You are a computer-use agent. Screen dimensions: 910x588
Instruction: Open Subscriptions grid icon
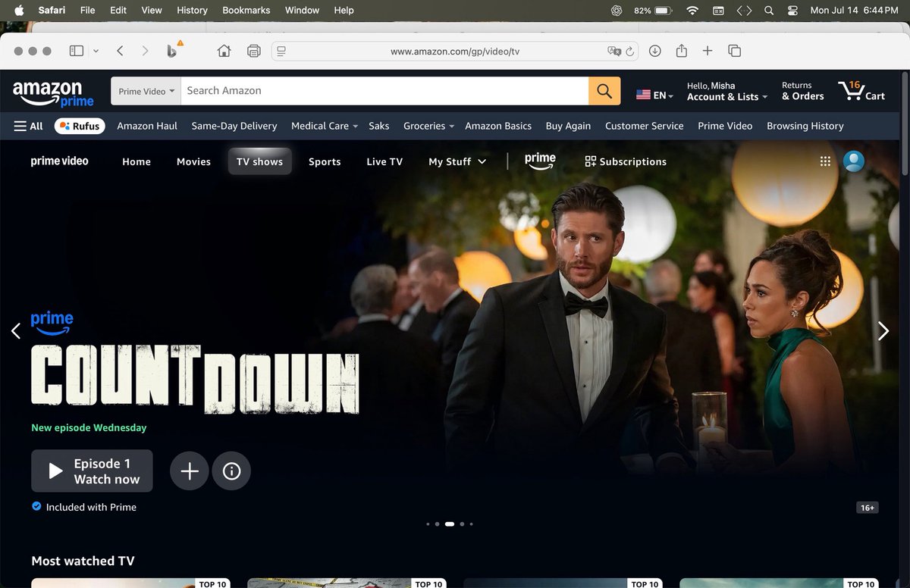pyautogui.click(x=591, y=161)
